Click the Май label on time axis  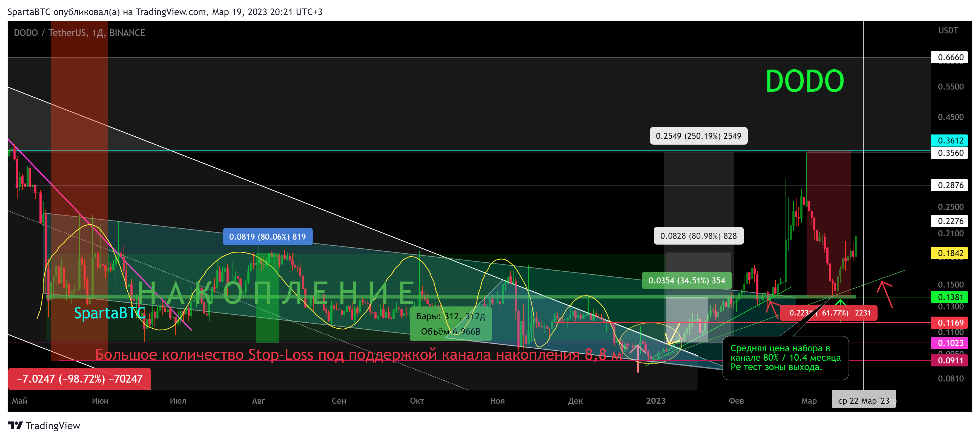(20, 401)
